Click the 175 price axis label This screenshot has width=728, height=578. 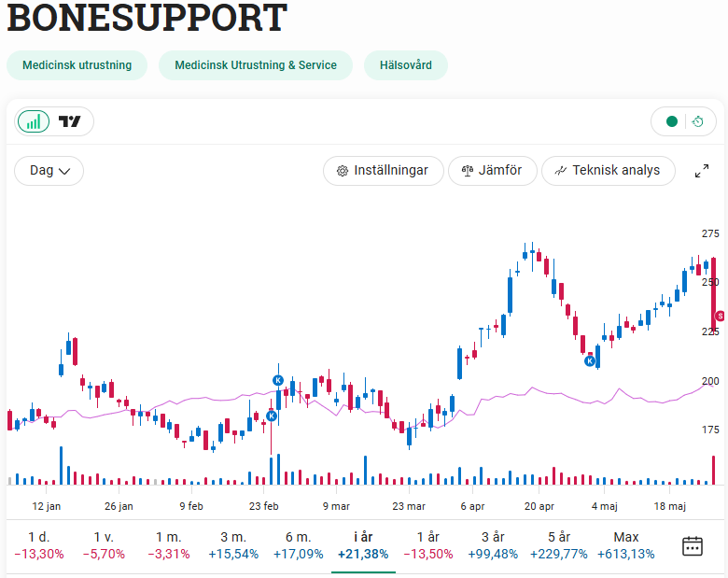[710, 430]
